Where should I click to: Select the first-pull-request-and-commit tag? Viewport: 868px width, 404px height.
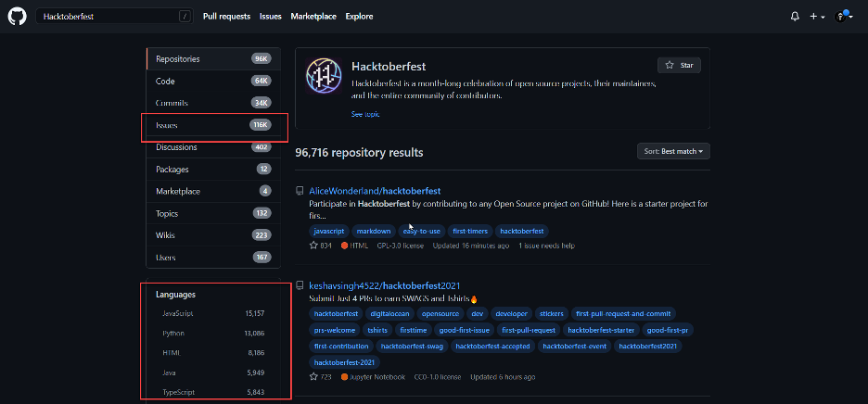tap(623, 314)
